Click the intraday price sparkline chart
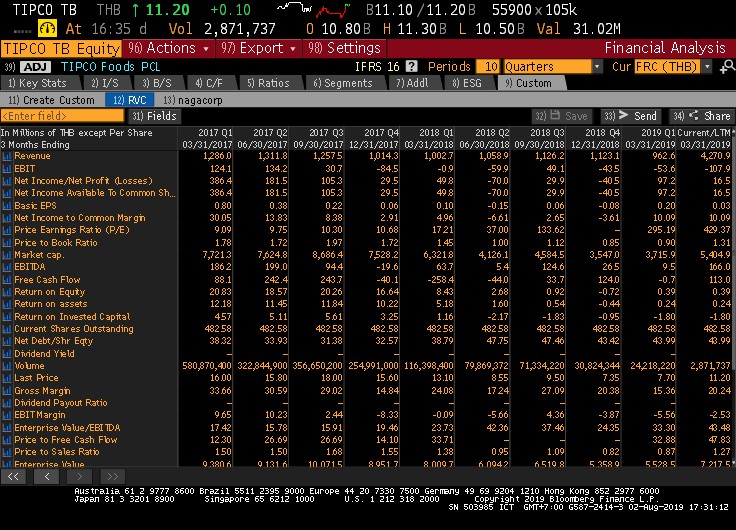 click(314, 9)
